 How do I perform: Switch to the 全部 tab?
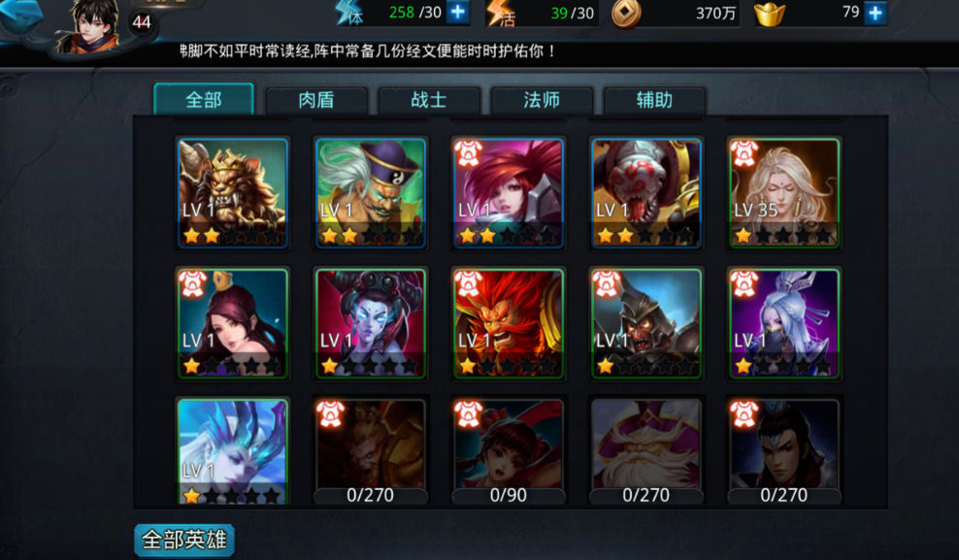pyautogui.click(x=204, y=99)
